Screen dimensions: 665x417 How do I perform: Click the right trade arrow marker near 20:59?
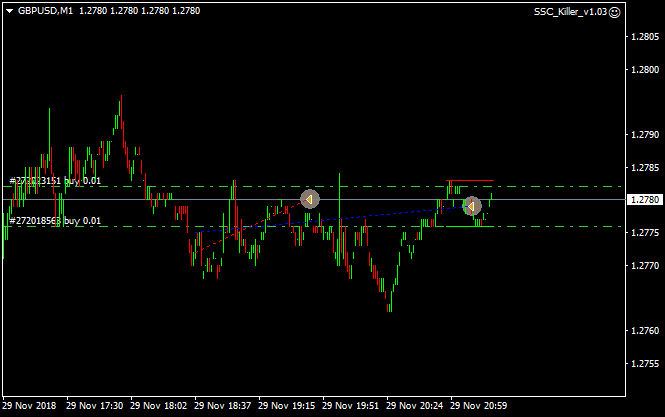(x=472, y=206)
